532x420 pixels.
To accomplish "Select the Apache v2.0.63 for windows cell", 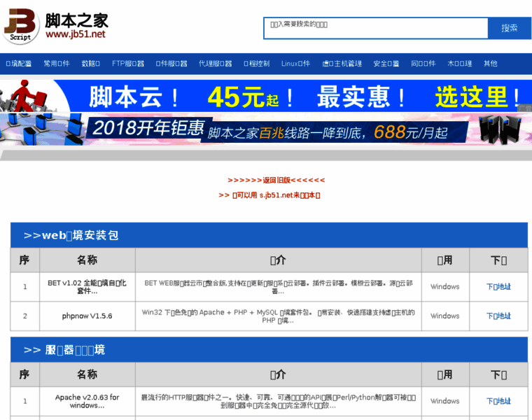I will pyautogui.click(x=87, y=401).
